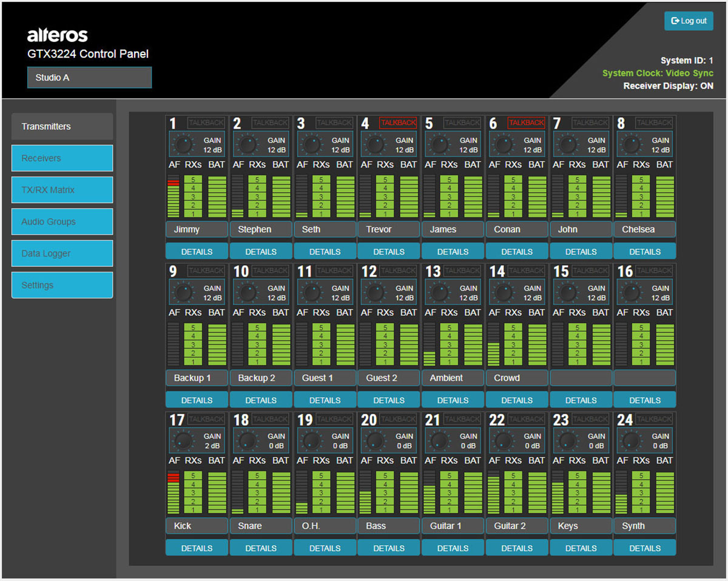Open the Receivers section in the sidebar

62,158
